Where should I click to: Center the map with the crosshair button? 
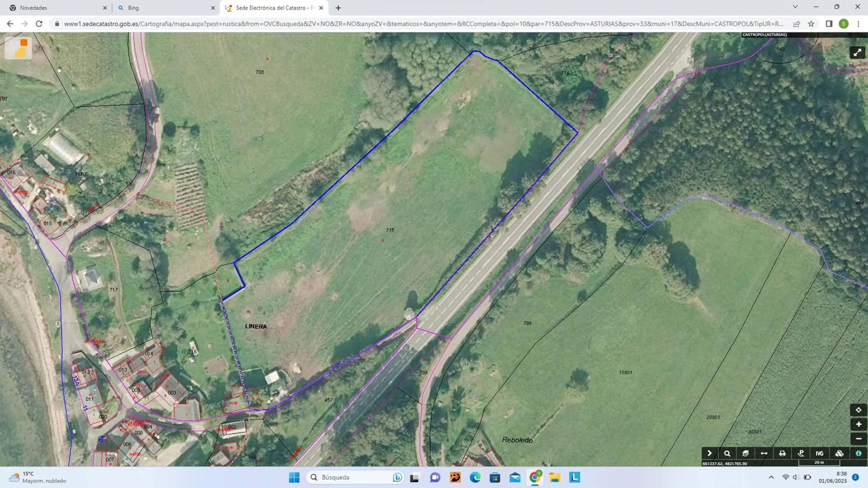coord(858,410)
